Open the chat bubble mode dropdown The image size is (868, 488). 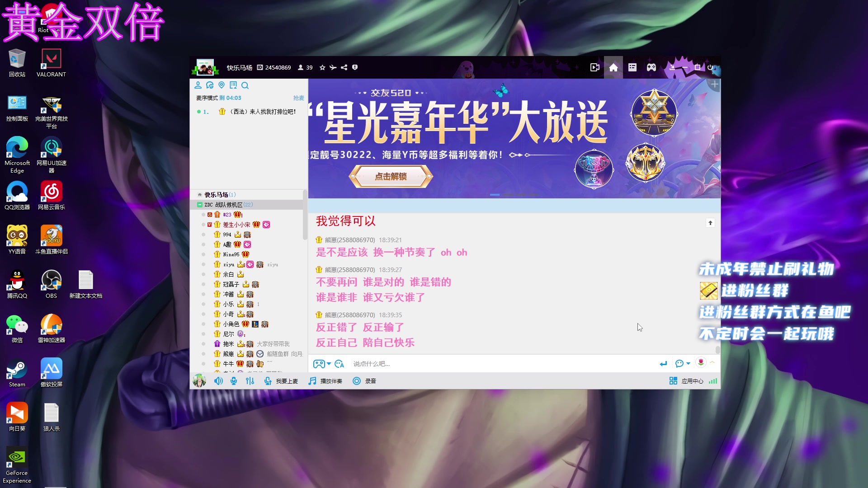pyautogui.click(x=683, y=363)
